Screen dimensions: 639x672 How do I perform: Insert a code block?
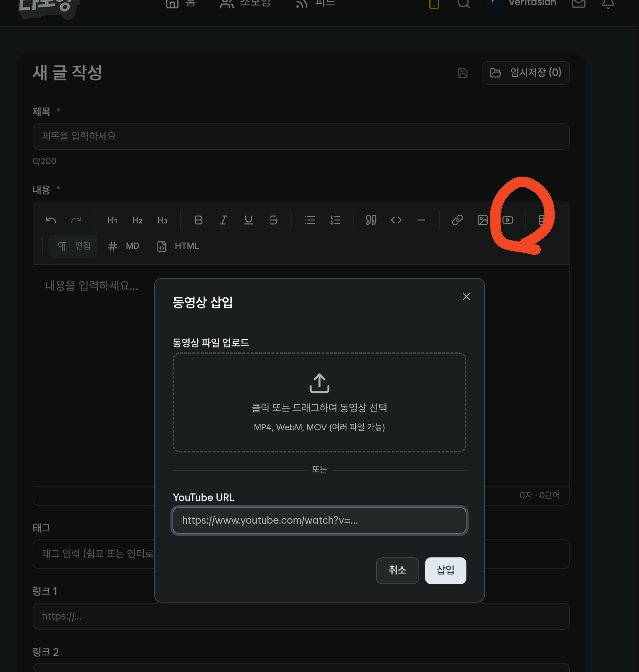[x=396, y=220]
